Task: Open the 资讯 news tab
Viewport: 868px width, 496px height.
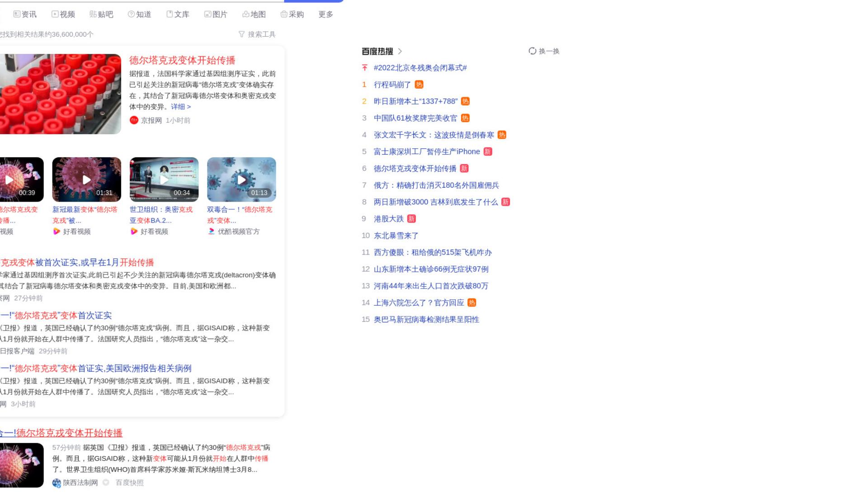Action: tap(25, 14)
